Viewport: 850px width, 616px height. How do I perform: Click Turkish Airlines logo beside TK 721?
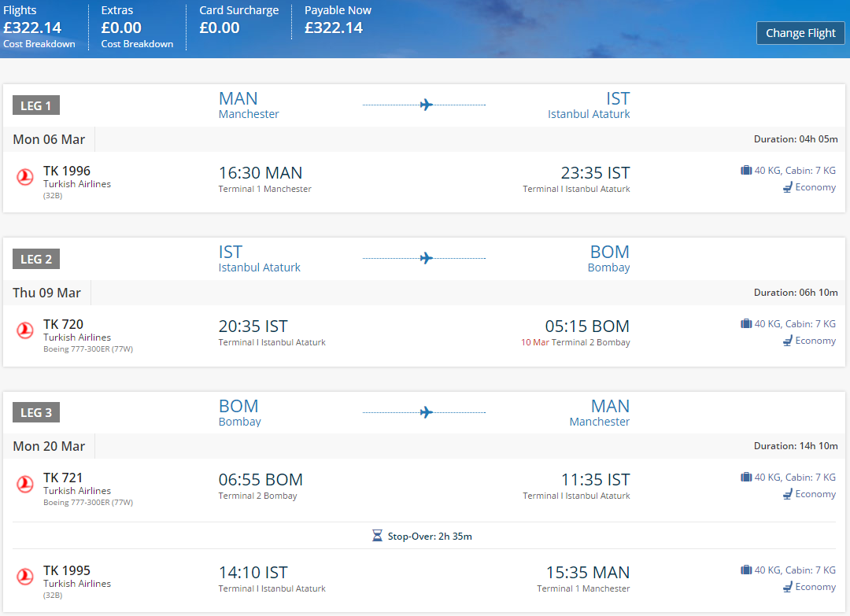[25, 484]
